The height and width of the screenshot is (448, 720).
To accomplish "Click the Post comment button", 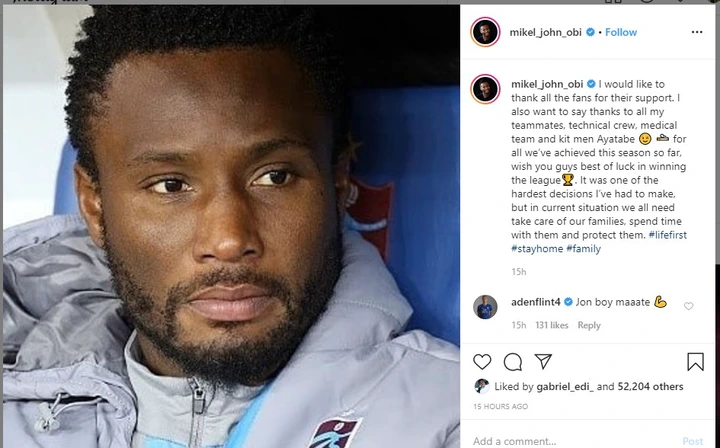I will pos(692,441).
